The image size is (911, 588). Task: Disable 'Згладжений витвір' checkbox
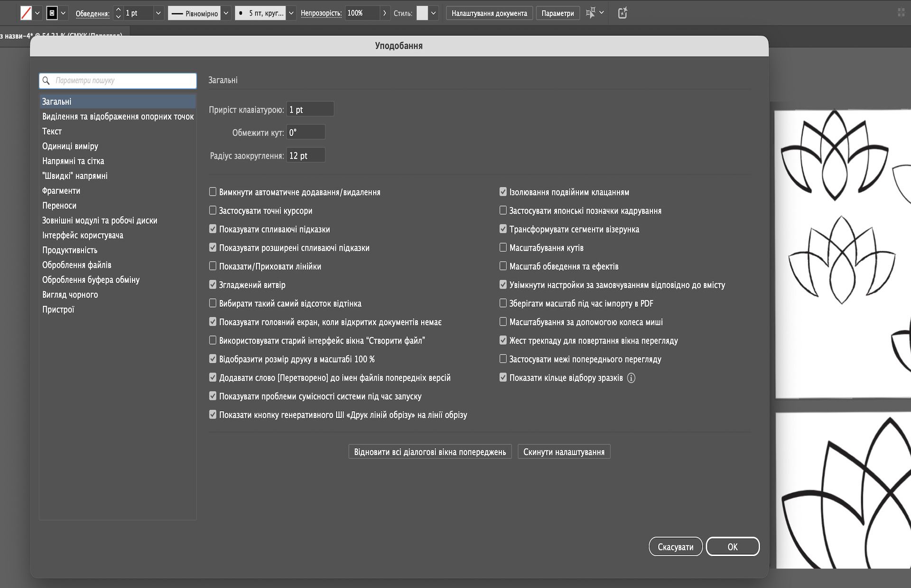pos(213,285)
